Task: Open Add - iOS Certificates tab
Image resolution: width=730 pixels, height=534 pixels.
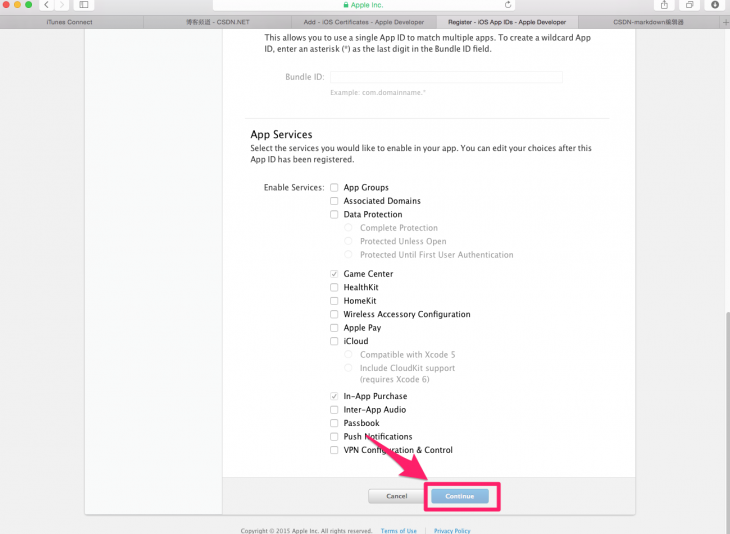Action: tap(364, 22)
